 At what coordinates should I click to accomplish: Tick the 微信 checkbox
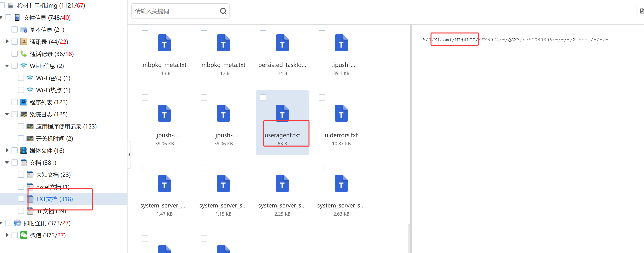coord(15,235)
